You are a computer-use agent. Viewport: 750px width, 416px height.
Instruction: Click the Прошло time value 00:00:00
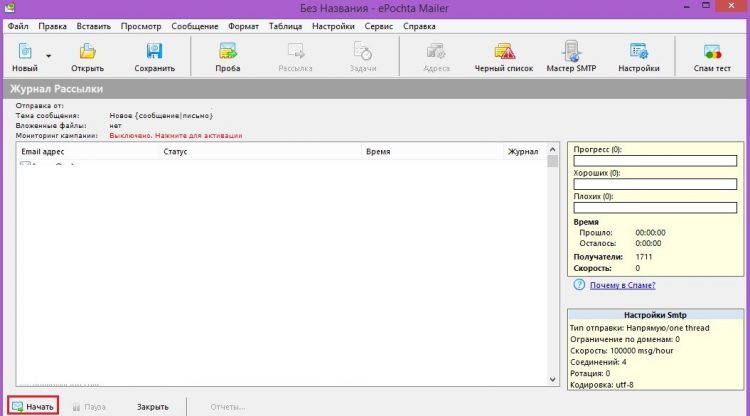tap(650, 233)
